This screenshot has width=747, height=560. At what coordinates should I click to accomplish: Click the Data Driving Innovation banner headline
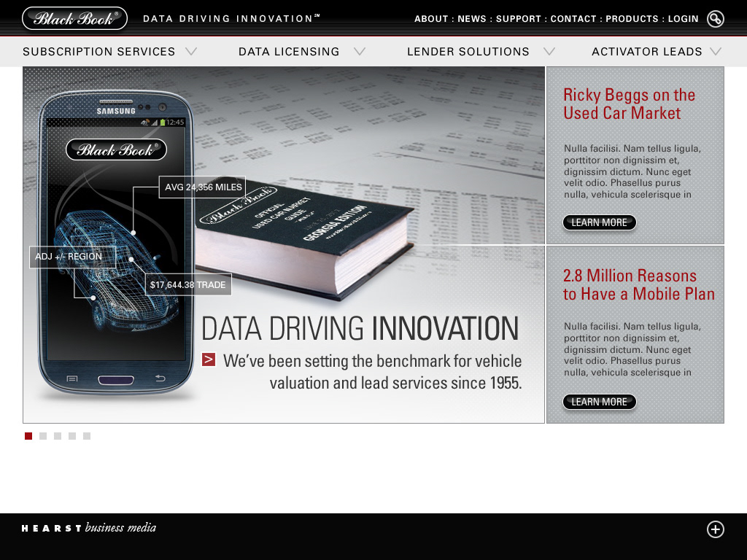pos(360,329)
